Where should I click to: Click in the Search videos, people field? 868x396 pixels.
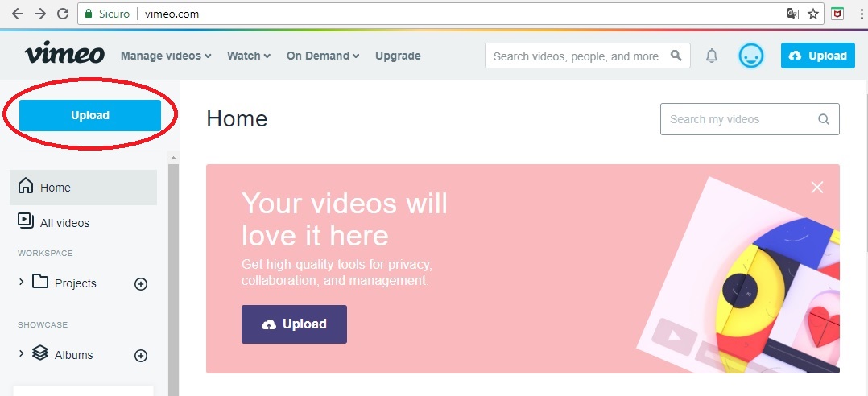pos(587,56)
